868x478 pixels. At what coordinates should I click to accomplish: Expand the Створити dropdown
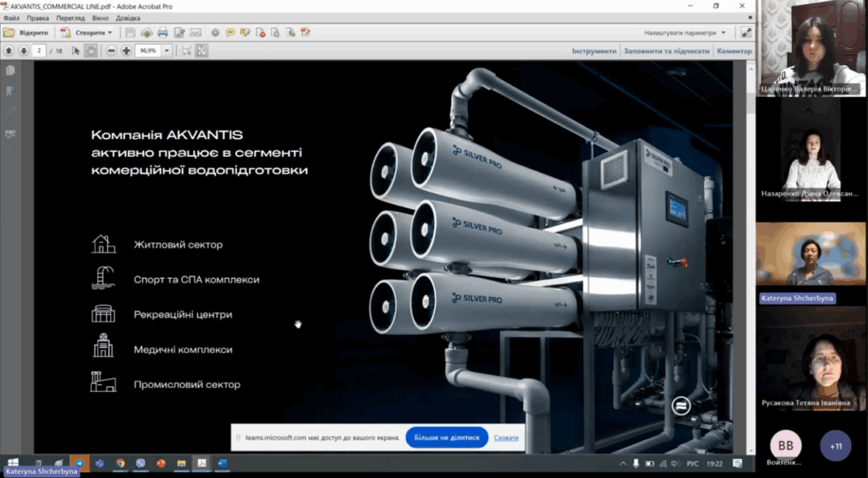(109, 33)
